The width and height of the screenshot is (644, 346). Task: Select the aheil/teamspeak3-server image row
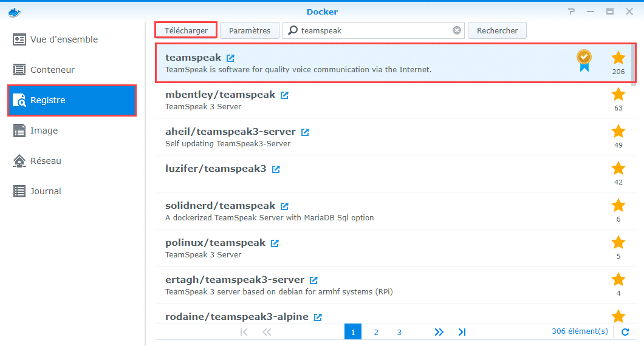tap(396, 137)
